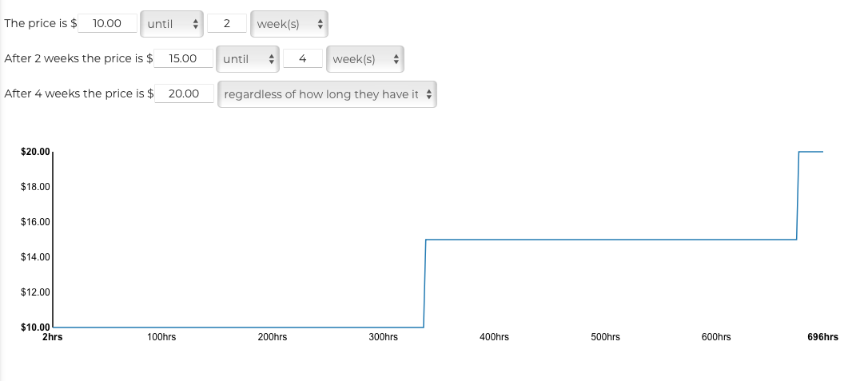Viewport: 868px width, 381px height.
Task: Open the "until" dropdown in the second row
Action: pos(247,59)
